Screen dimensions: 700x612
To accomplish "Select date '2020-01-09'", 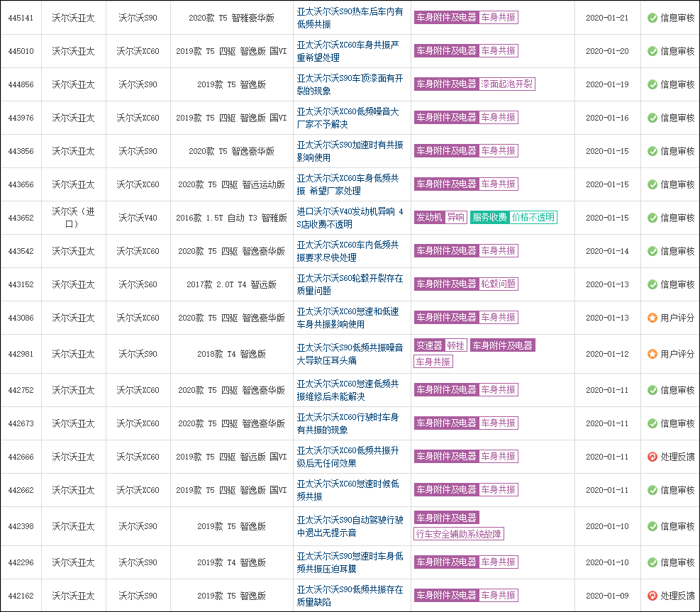I will [607, 596].
